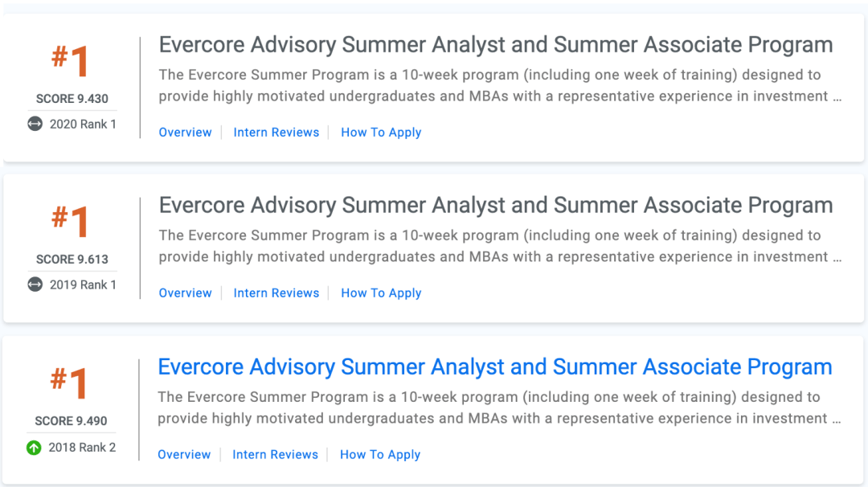Open Overview in the 2020 Rank 1 card
The width and height of the screenshot is (868, 487).
point(185,133)
